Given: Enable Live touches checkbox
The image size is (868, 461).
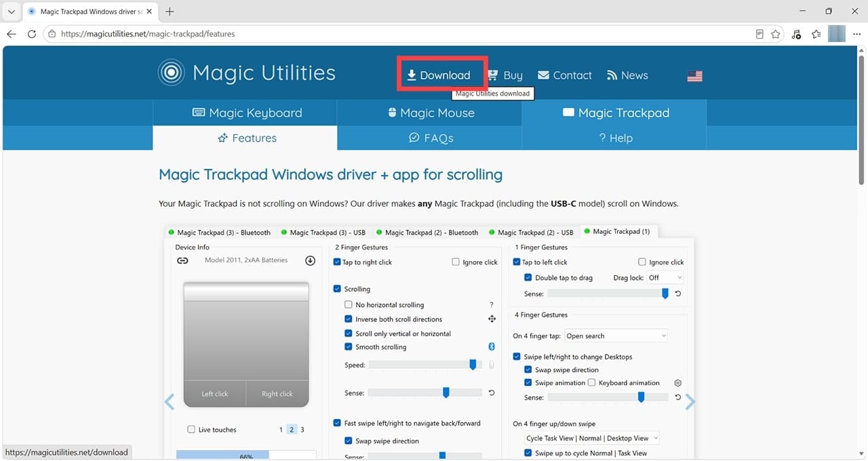Looking at the screenshot, I should coord(191,430).
